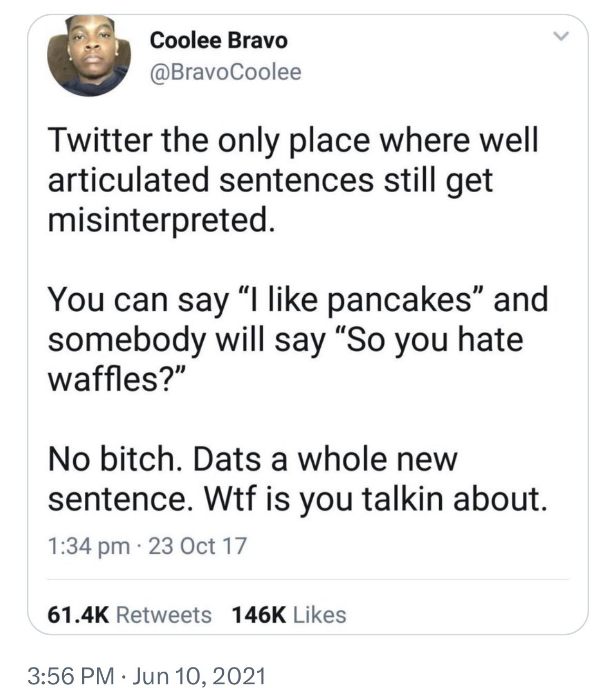Click the Coolee Bravo display name
The height and width of the screenshot is (688, 616).
click(x=219, y=41)
